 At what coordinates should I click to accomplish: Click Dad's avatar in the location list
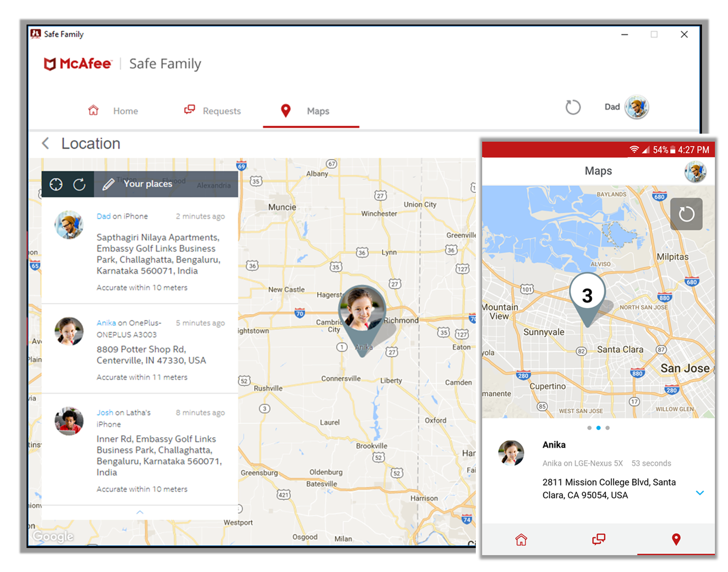[x=69, y=225]
